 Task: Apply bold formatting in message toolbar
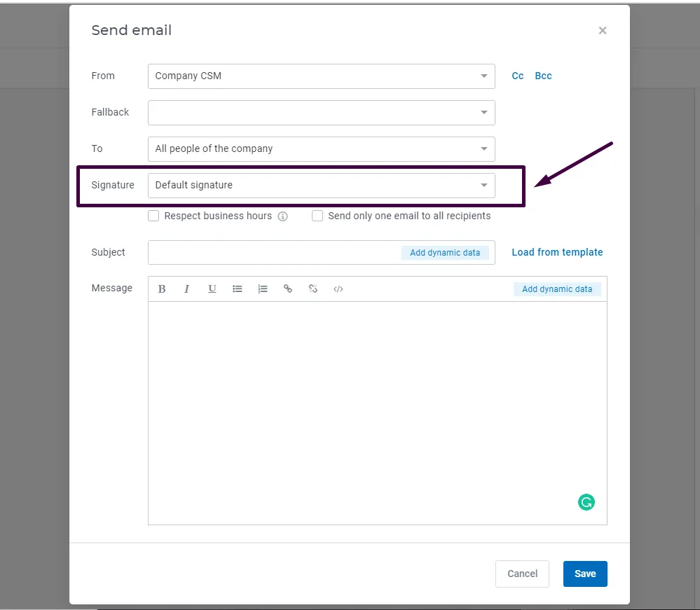click(x=162, y=289)
